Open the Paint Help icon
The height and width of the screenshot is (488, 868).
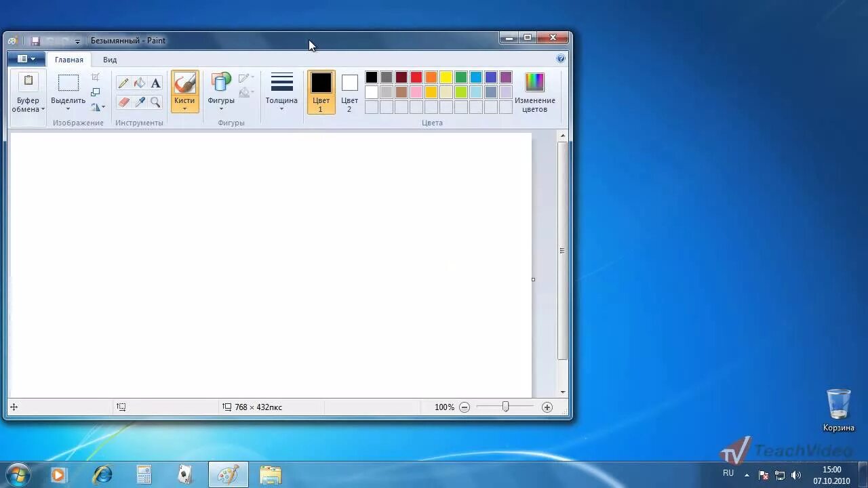pyautogui.click(x=561, y=59)
